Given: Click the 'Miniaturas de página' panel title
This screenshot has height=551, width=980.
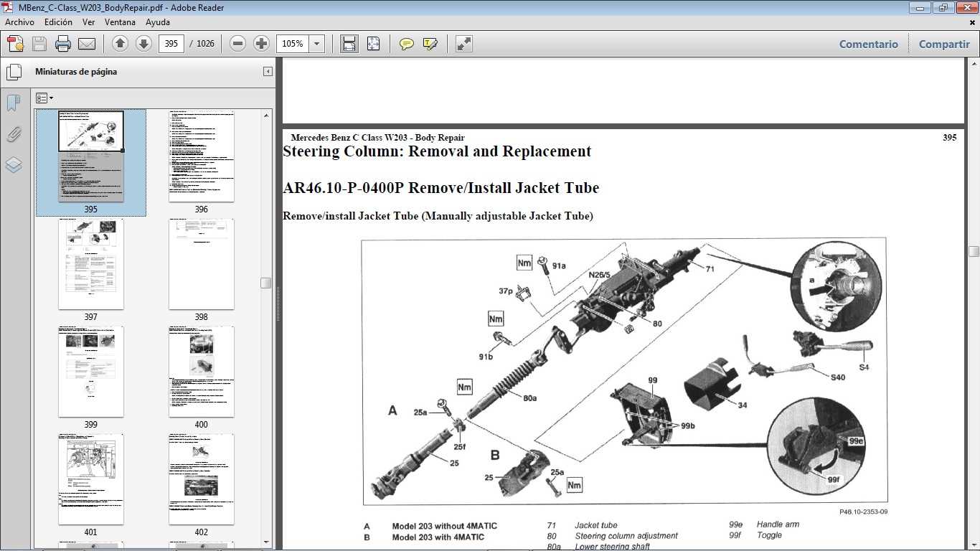Looking at the screenshot, I should [76, 72].
